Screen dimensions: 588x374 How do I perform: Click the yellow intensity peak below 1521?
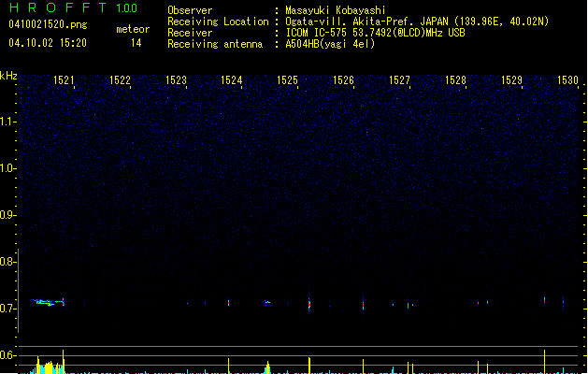(x=63, y=361)
